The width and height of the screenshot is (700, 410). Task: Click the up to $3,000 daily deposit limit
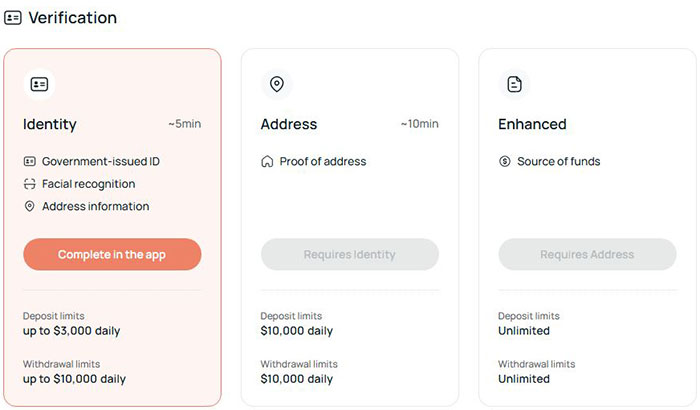[71, 331]
